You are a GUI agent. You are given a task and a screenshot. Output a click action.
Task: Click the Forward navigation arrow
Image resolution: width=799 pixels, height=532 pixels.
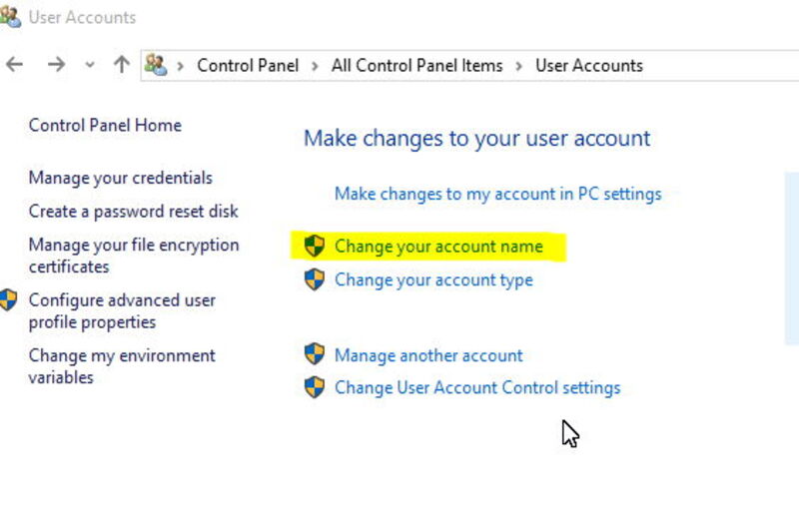pos(56,65)
